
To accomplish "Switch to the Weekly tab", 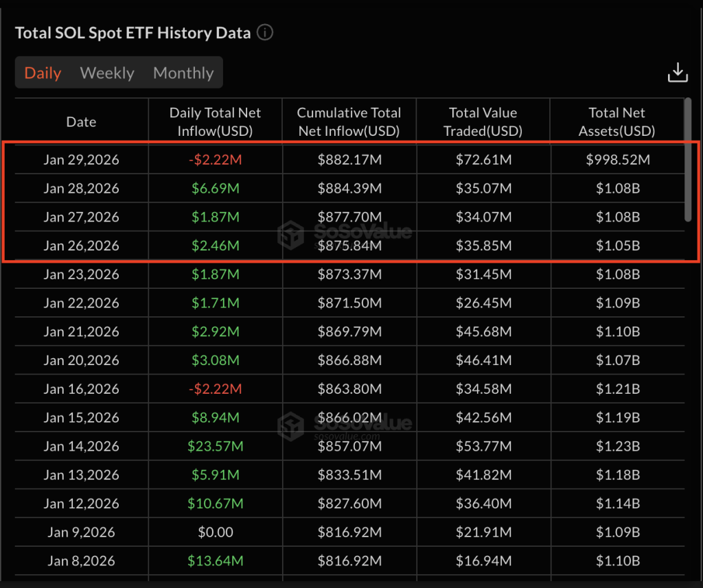I will [x=107, y=73].
